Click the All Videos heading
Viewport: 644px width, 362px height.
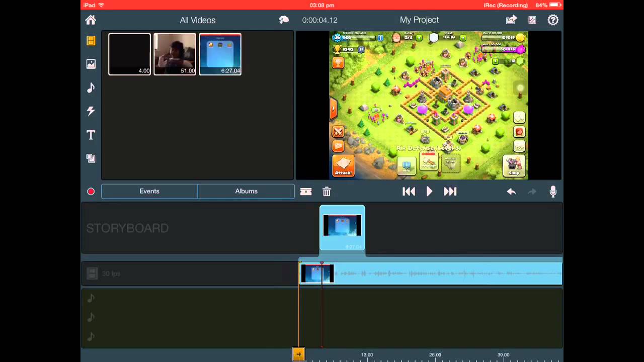(198, 20)
